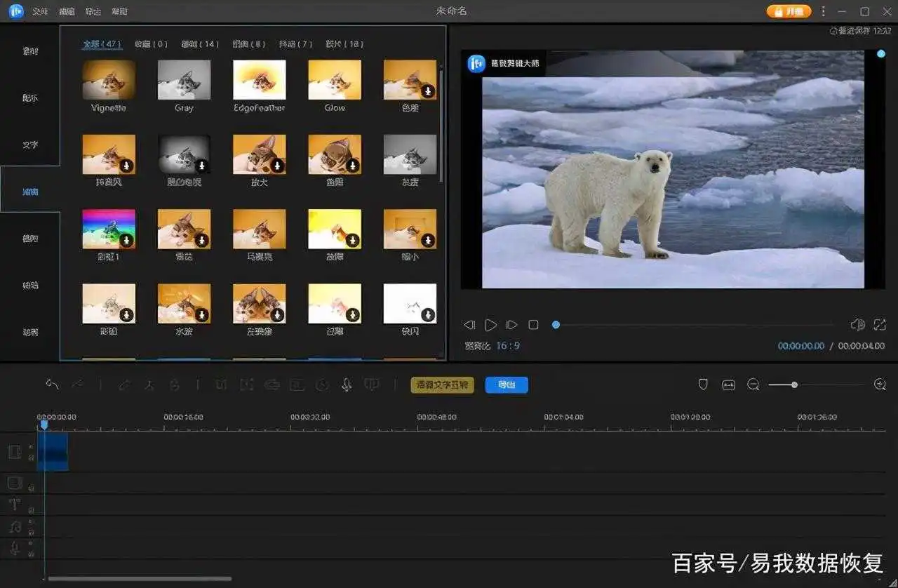Click the video track icon in timeline
The height and width of the screenshot is (588, 898).
15,452
